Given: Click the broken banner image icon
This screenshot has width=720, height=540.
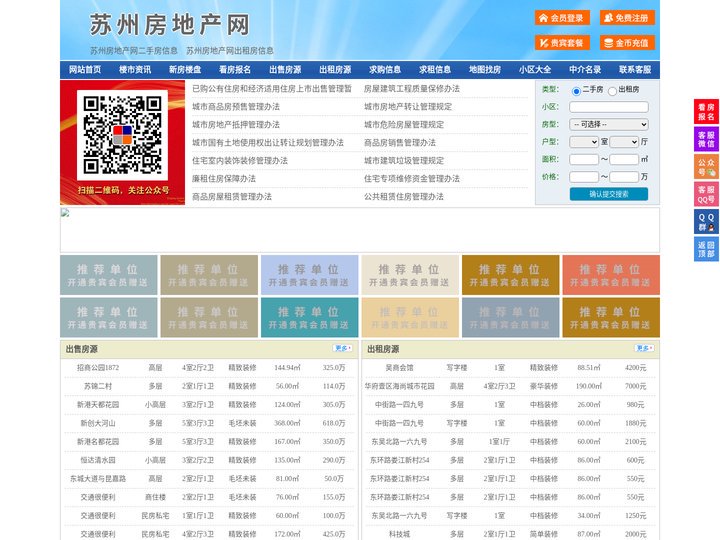Looking at the screenshot, I should (x=65, y=213).
